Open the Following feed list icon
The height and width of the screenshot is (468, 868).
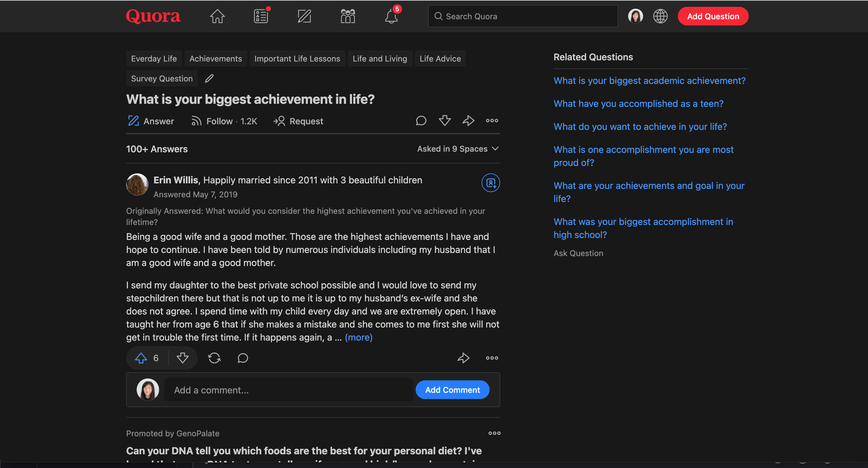(x=261, y=16)
